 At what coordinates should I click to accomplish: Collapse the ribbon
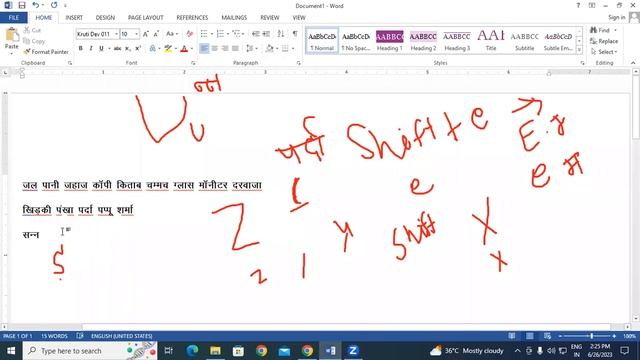(633, 63)
